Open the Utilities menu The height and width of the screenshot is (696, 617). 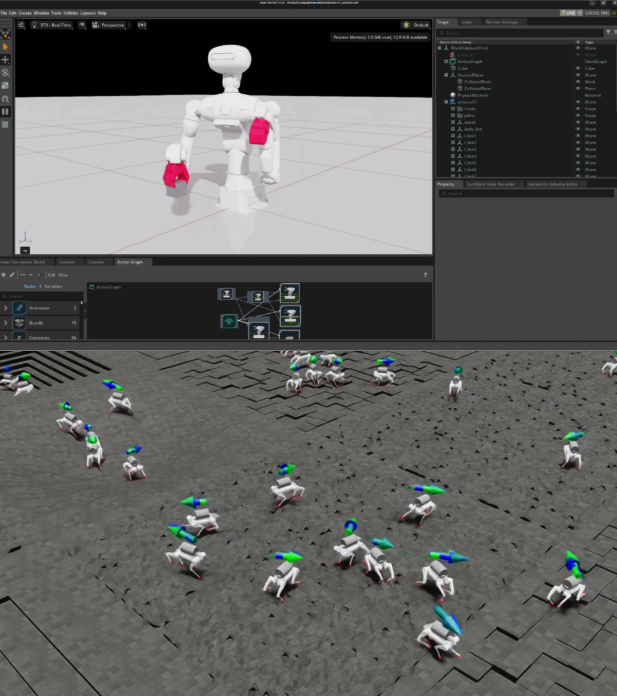pyautogui.click(x=71, y=13)
